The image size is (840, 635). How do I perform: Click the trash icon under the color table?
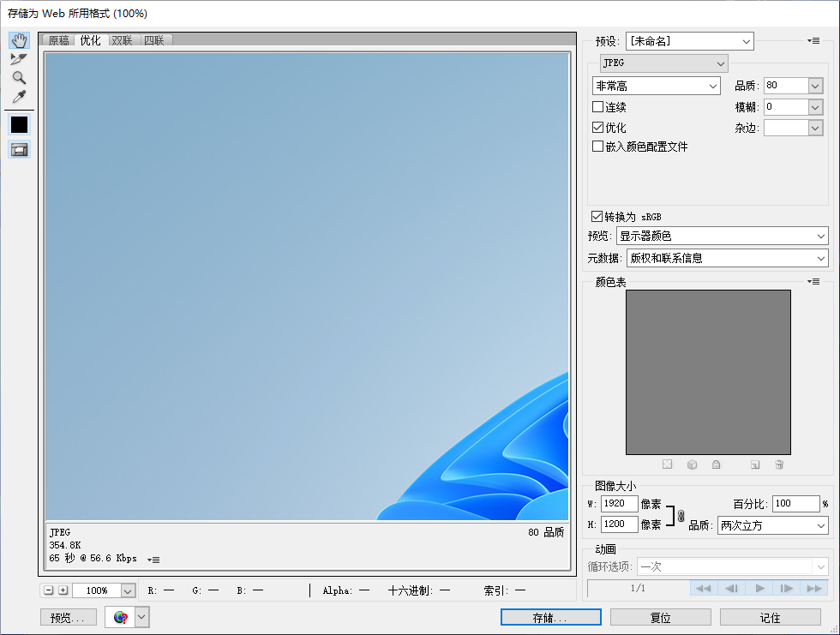point(779,464)
